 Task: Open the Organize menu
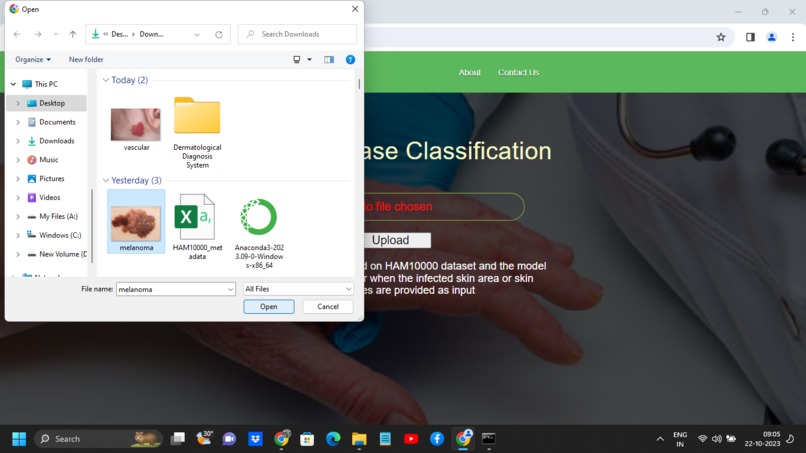click(33, 60)
